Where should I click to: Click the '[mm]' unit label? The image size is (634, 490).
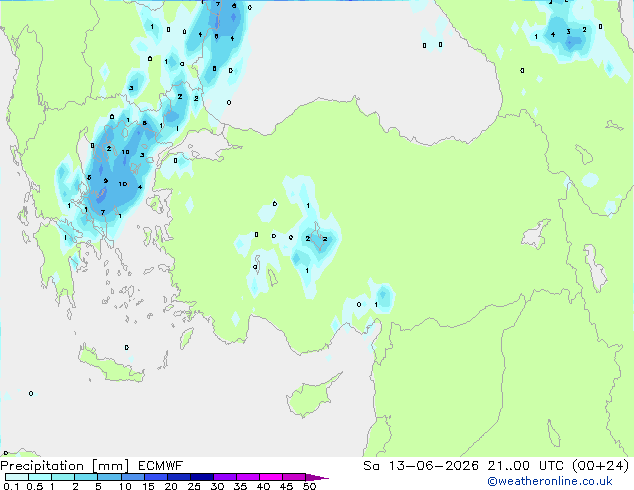111,466
